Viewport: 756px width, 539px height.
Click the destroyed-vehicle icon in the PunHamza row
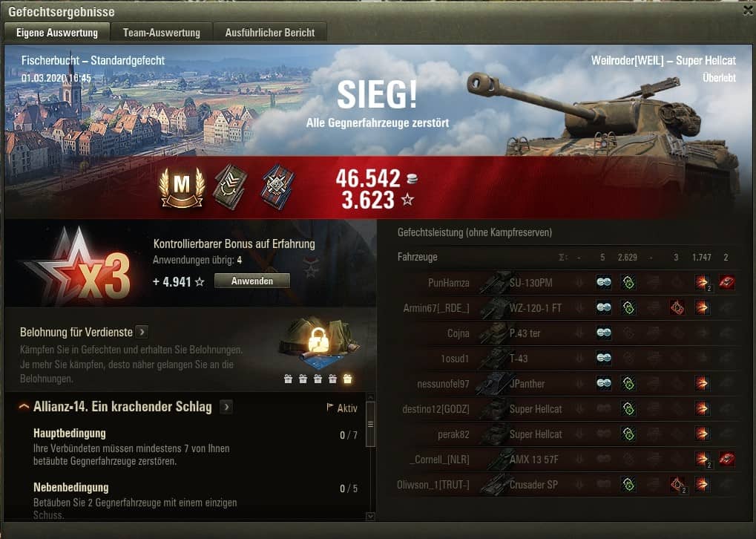(x=726, y=282)
